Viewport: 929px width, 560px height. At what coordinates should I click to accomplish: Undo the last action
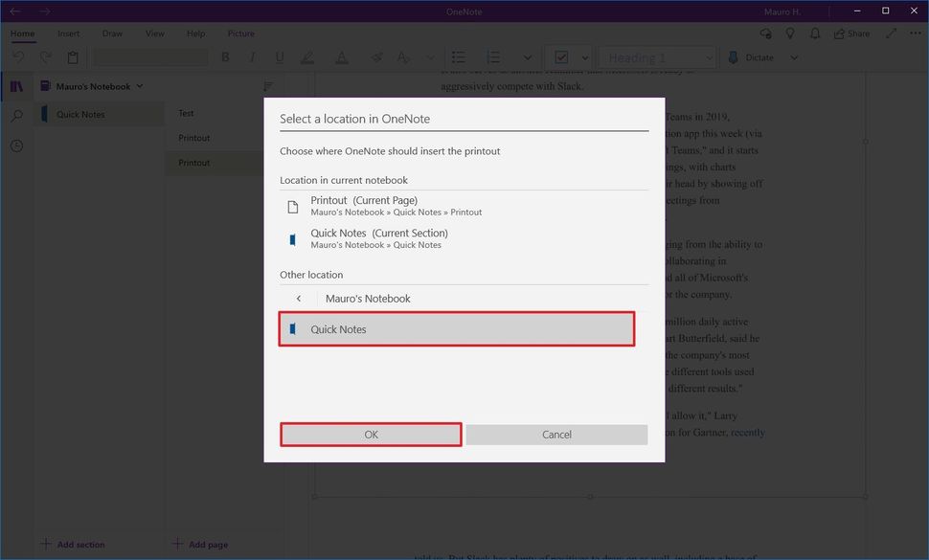(19, 56)
